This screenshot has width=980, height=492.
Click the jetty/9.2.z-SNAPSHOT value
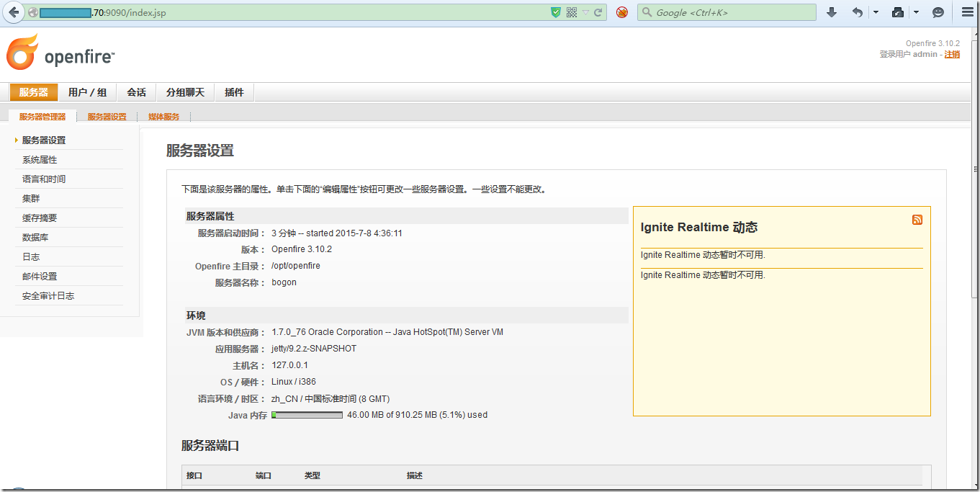pos(314,349)
